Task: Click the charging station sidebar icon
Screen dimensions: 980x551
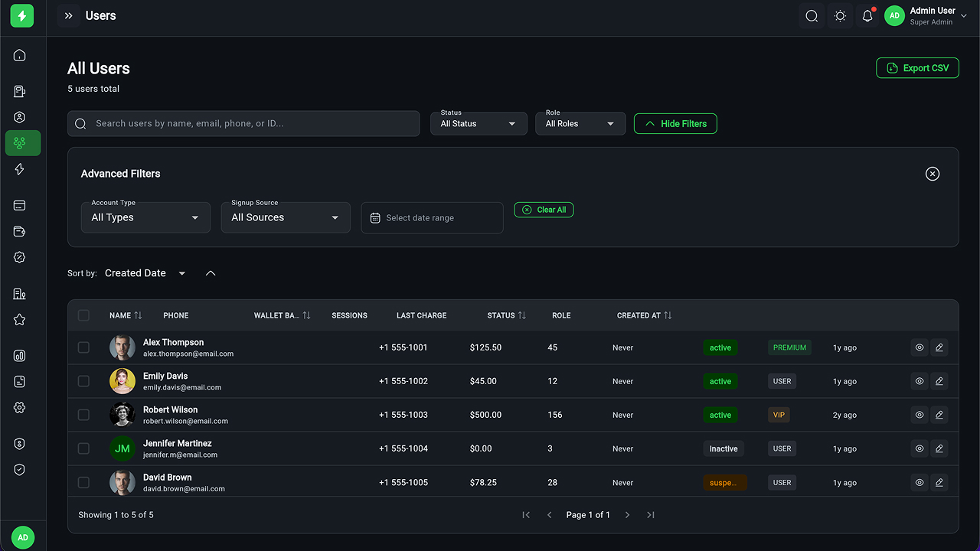Action: coord(20,92)
